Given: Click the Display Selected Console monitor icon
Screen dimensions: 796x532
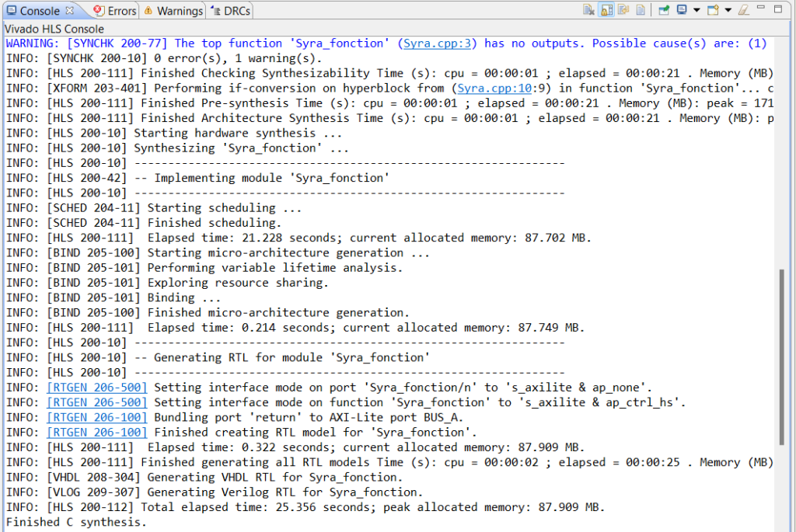Looking at the screenshot, I should click(x=681, y=10).
